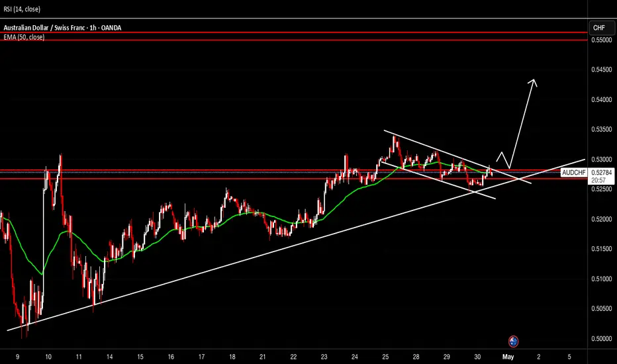Click the May label on the time axis
The height and width of the screenshot is (364, 617).
tap(508, 357)
